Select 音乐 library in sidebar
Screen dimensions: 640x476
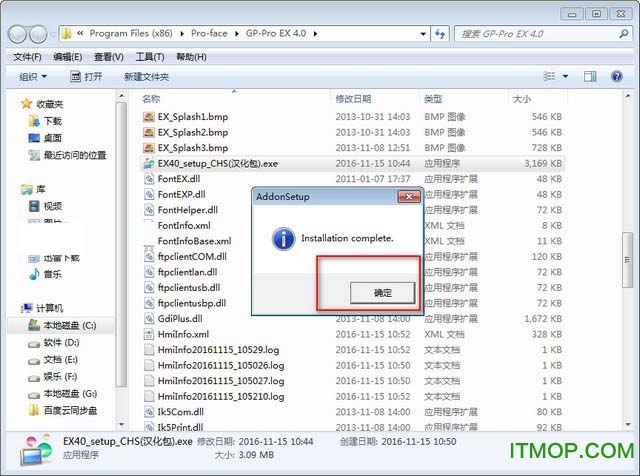coord(52,274)
